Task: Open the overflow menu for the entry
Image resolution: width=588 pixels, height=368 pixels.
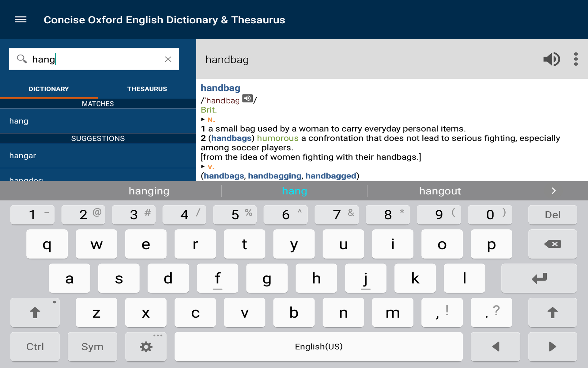Action: pos(576,59)
